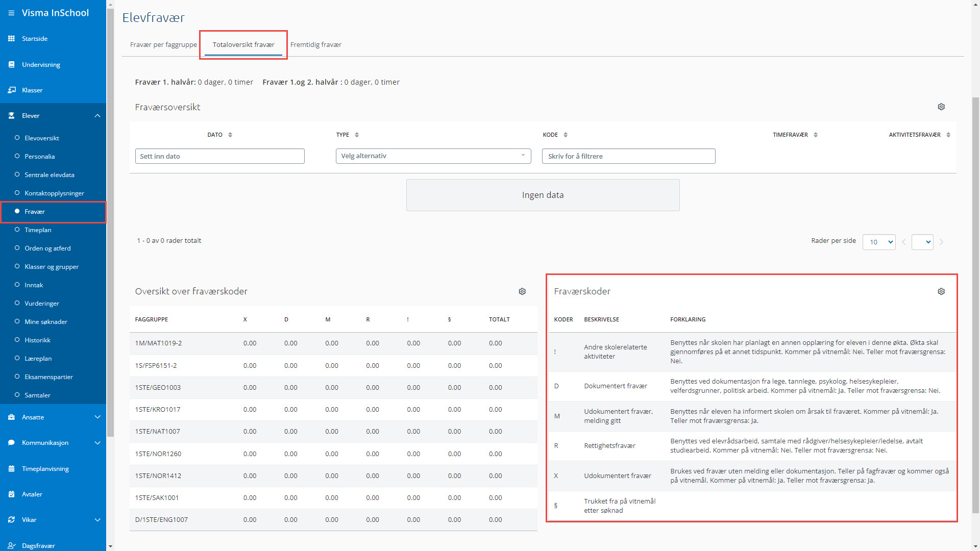Open Inntak in sidebar
This screenshot has height=551, width=980.
click(x=34, y=285)
